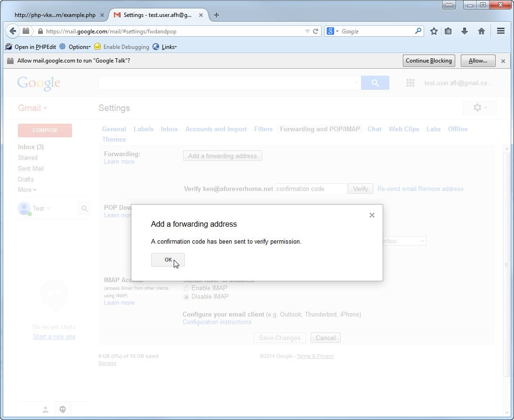Image resolution: width=514 pixels, height=420 pixels.
Task: Click the browser back arrow button
Action: click(13, 31)
